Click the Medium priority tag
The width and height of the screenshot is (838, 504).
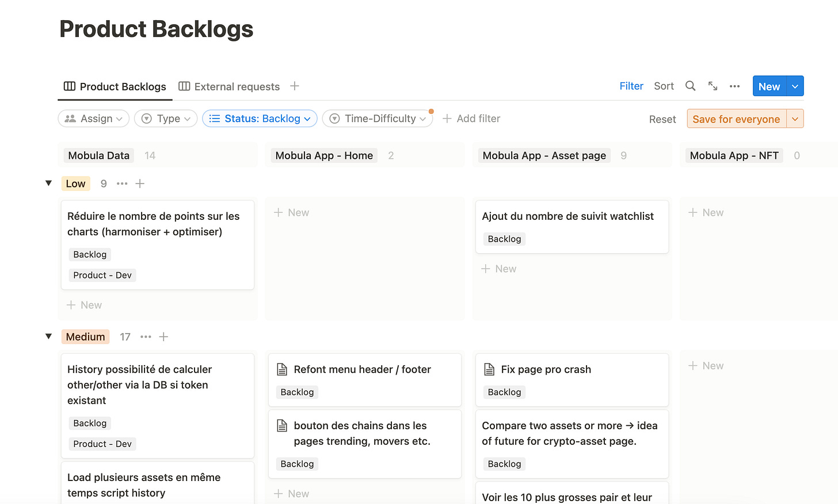[85, 337]
